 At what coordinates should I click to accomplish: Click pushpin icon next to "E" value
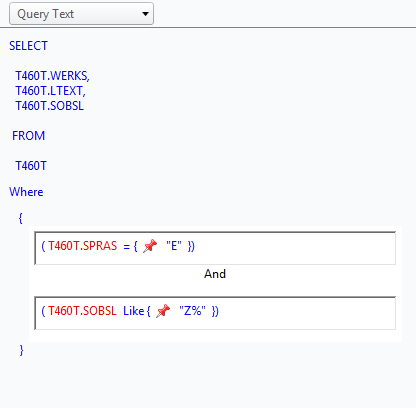tap(150, 246)
